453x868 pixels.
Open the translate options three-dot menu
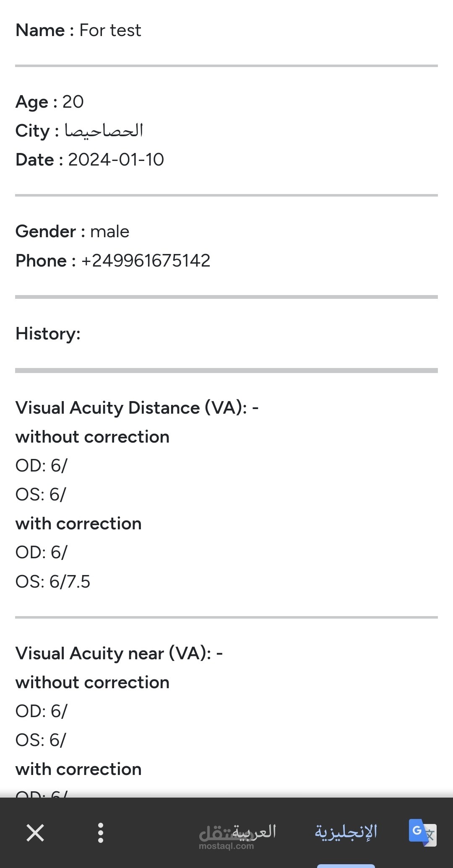pos(100,832)
